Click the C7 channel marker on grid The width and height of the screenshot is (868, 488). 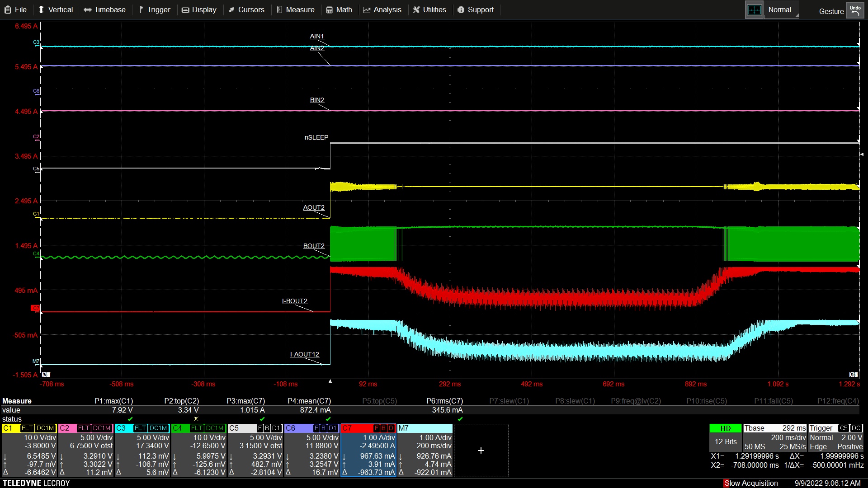[x=35, y=308]
